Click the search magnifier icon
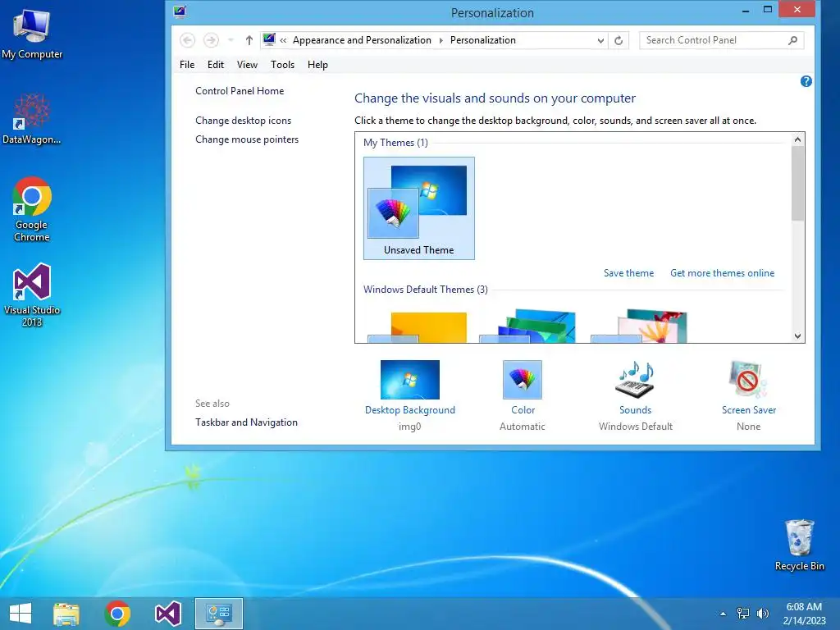Viewport: 840px width, 630px height. (x=793, y=40)
